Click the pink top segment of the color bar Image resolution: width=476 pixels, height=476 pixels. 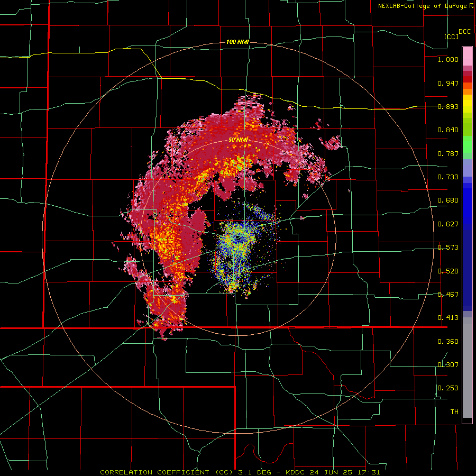pyautogui.click(x=467, y=57)
